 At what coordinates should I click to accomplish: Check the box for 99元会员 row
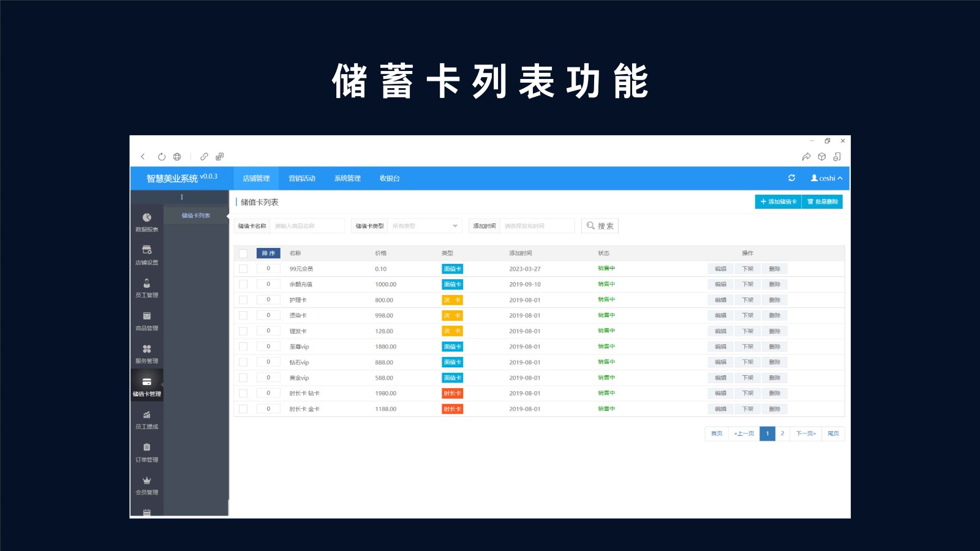pyautogui.click(x=243, y=269)
